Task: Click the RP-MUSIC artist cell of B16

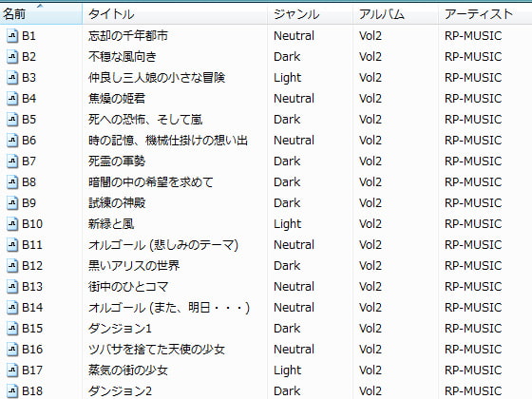Action: (473, 350)
